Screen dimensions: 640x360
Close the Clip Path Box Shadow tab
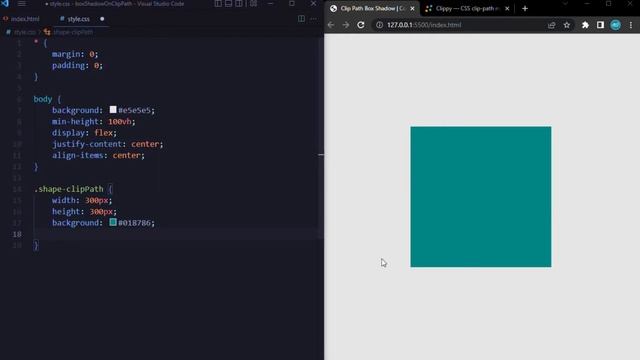click(412, 9)
